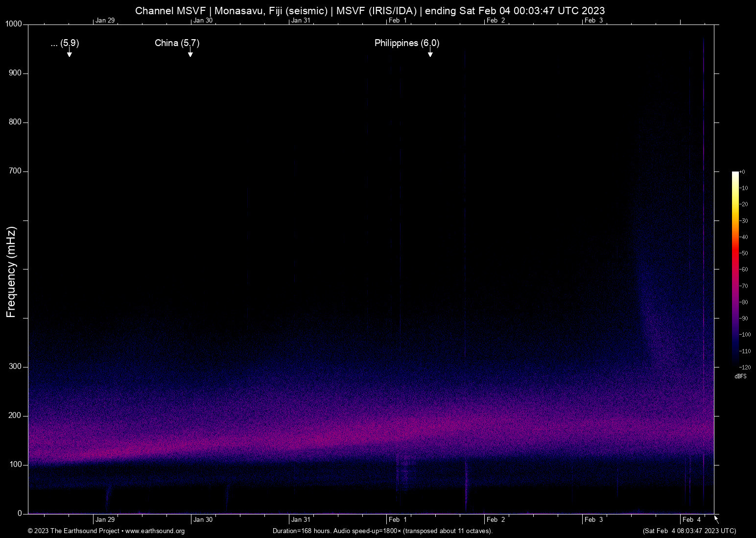Select the Jan 31 date label
This screenshot has width=756, height=538.
301,519
